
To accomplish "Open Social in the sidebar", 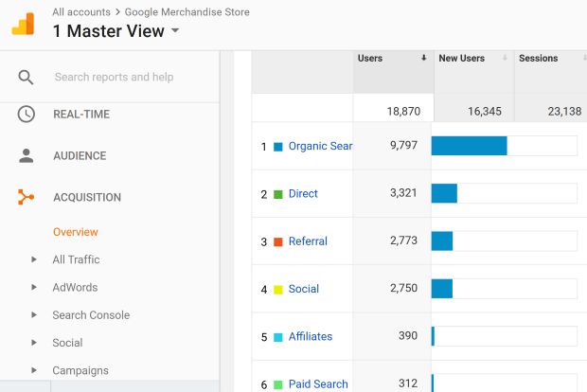I will pos(67,343).
